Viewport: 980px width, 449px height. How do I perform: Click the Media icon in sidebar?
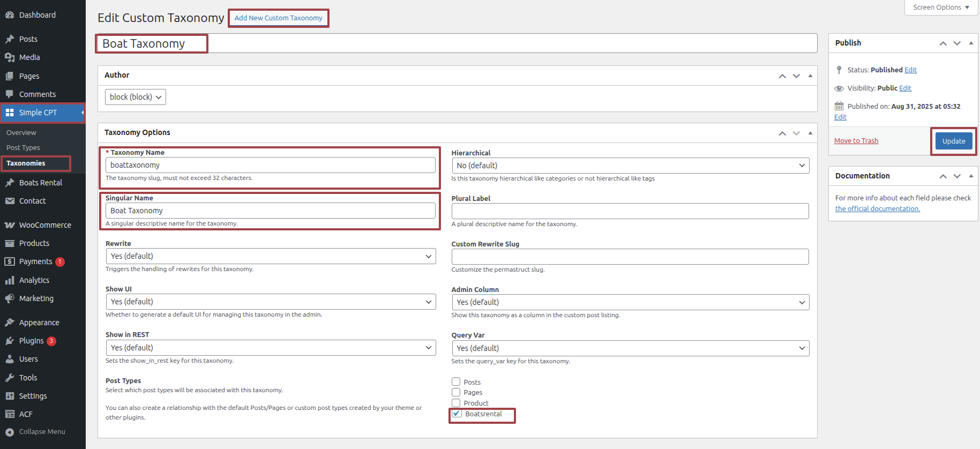[x=10, y=57]
